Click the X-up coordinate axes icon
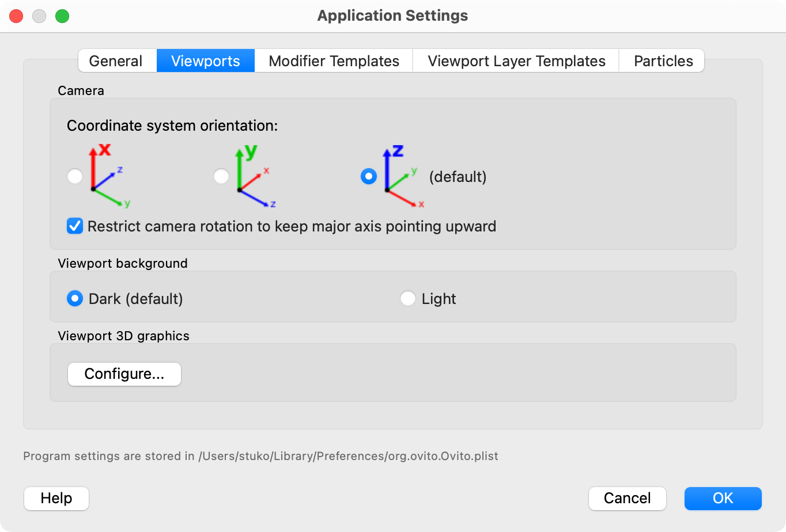 [108, 176]
